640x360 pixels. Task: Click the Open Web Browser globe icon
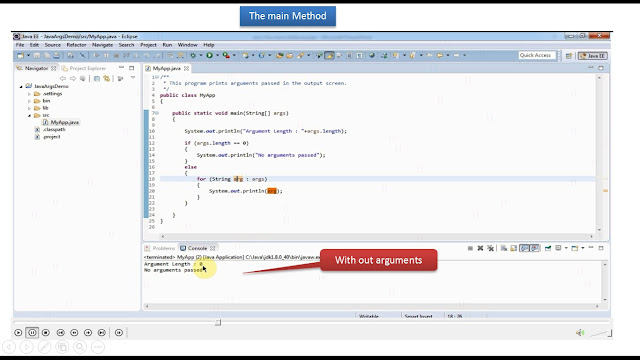[371, 56]
